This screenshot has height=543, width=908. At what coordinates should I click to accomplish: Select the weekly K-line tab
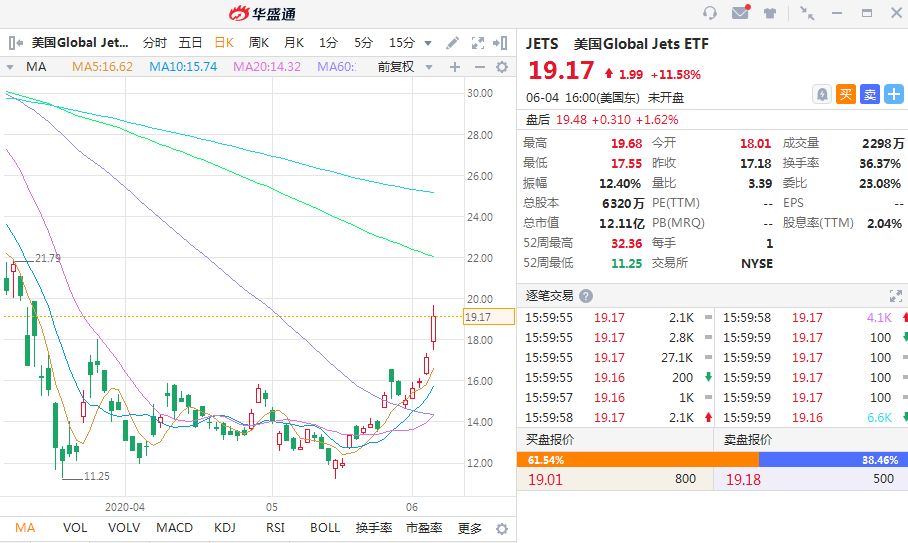click(x=258, y=43)
